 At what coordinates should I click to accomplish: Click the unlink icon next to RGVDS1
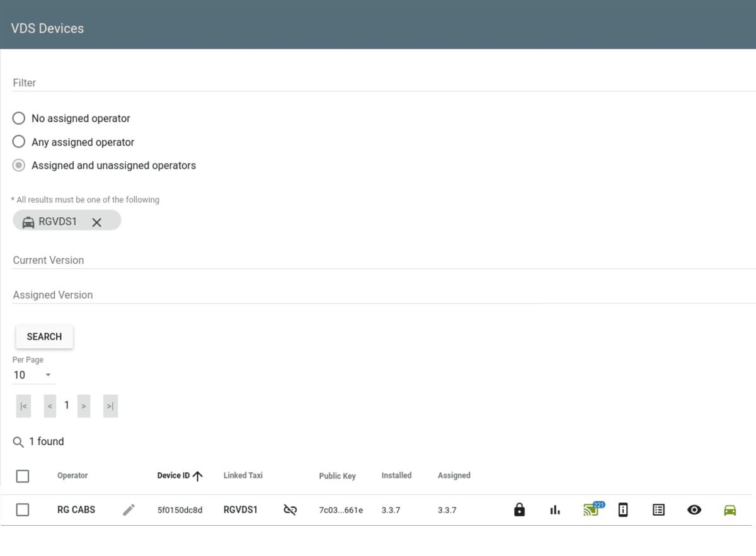click(290, 510)
